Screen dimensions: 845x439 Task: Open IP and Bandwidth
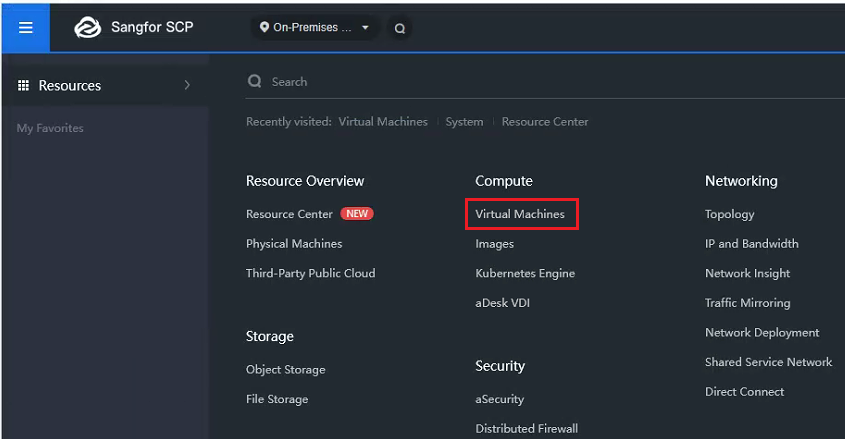click(752, 243)
